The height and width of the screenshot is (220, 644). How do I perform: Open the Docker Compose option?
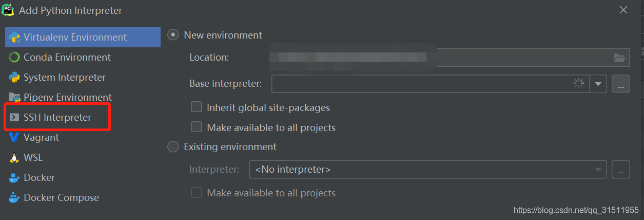61,198
